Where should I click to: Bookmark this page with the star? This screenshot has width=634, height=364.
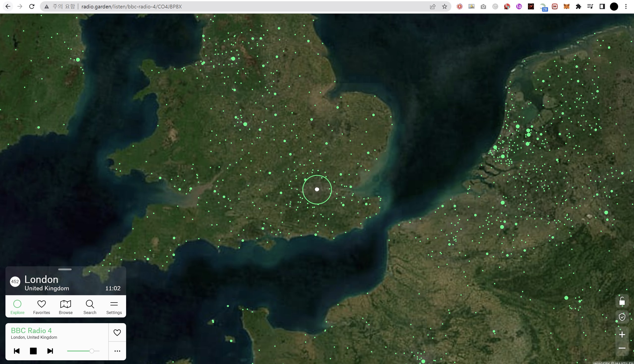444,6
